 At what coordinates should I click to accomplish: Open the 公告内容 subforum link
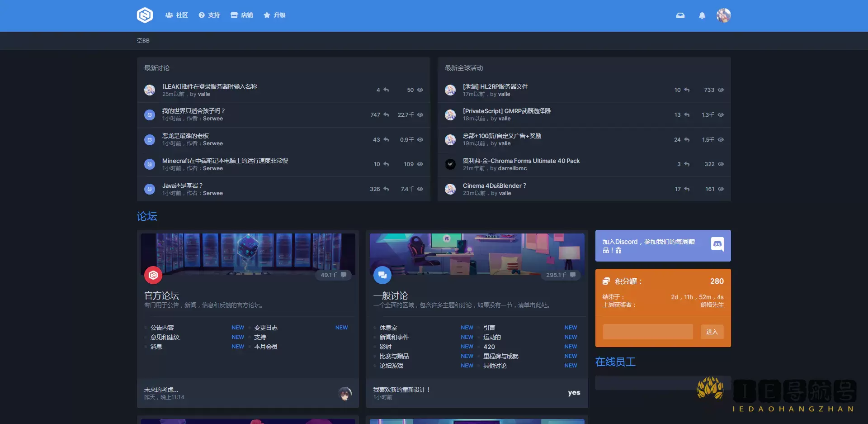point(162,328)
